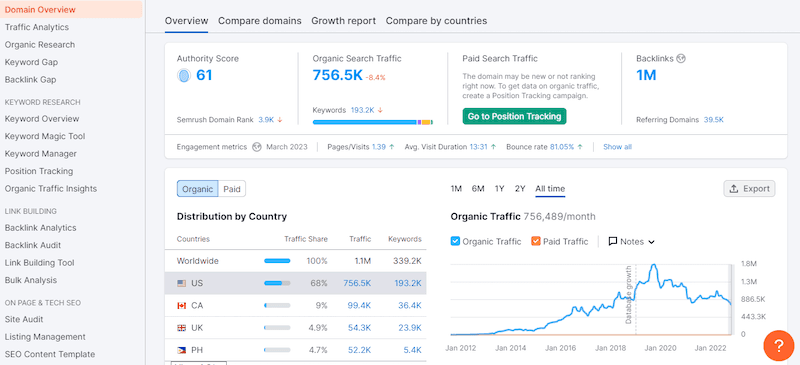Screen dimensions: 800x365
Task: Click the Keywords decrease arrow icon
Action: [380, 110]
